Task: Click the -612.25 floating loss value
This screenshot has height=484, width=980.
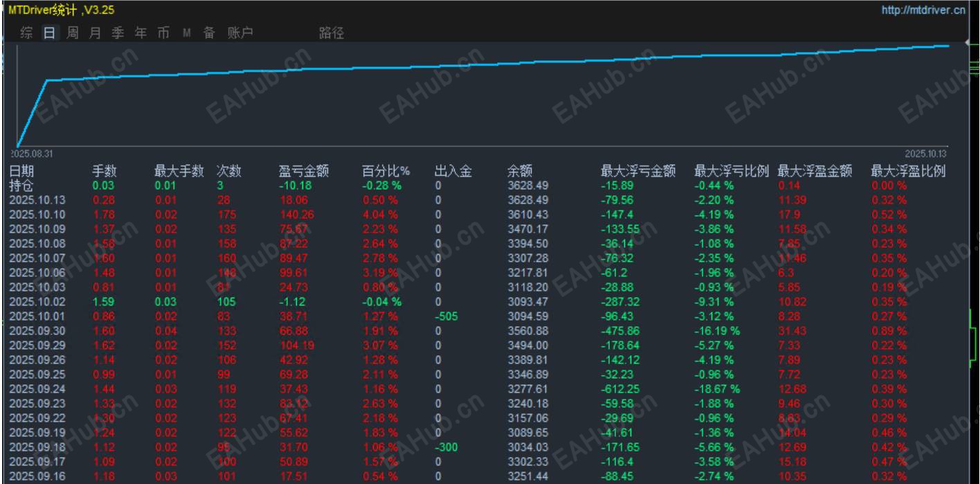Action: point(621,389)
